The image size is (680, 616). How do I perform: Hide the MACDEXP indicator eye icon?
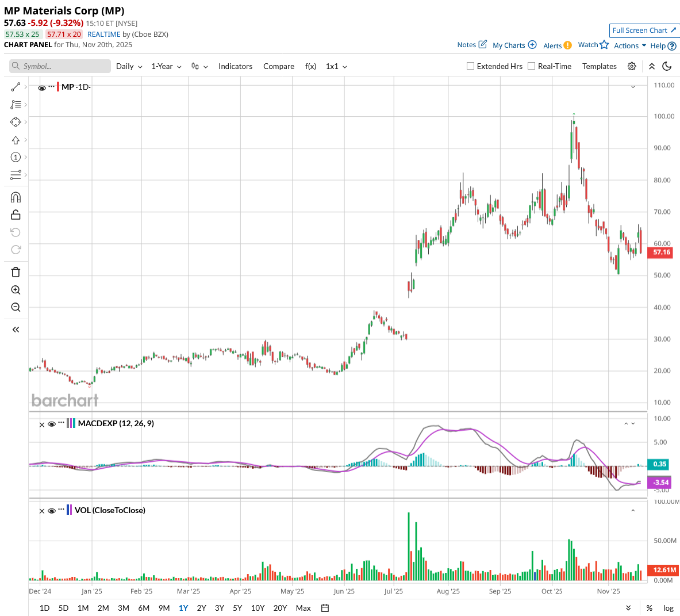click(52, 424)
